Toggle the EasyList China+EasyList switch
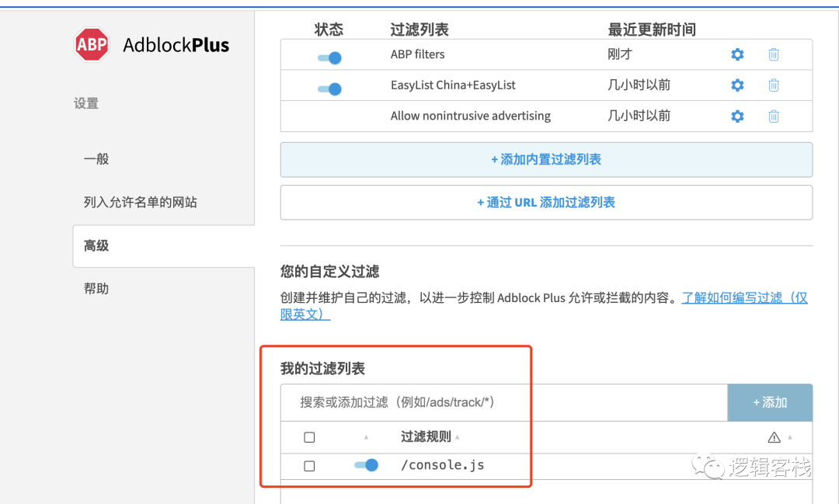The width and height of the screenshot is (839, 504). tap(329, 89)
